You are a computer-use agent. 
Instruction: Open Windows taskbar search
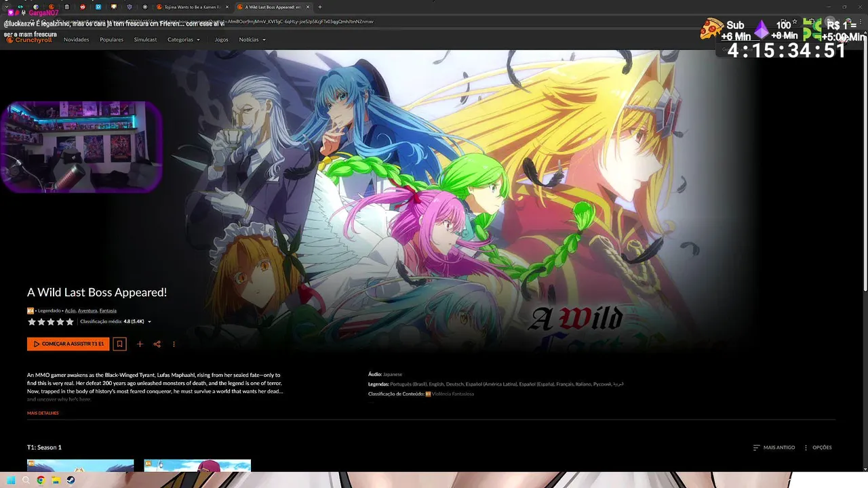click(26, 480)
